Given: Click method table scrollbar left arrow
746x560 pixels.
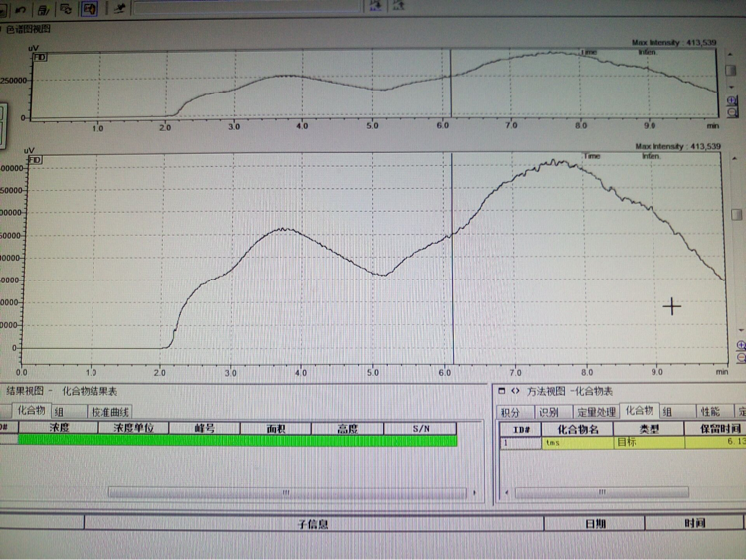Looking at the screenshot, I should pyautogui.click(x=506, y=493).
